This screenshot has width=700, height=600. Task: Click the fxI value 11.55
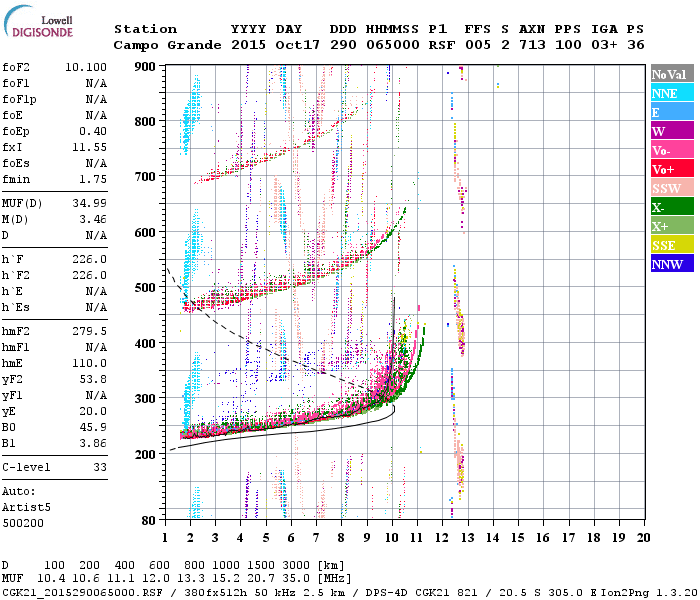tap(89, 147)
